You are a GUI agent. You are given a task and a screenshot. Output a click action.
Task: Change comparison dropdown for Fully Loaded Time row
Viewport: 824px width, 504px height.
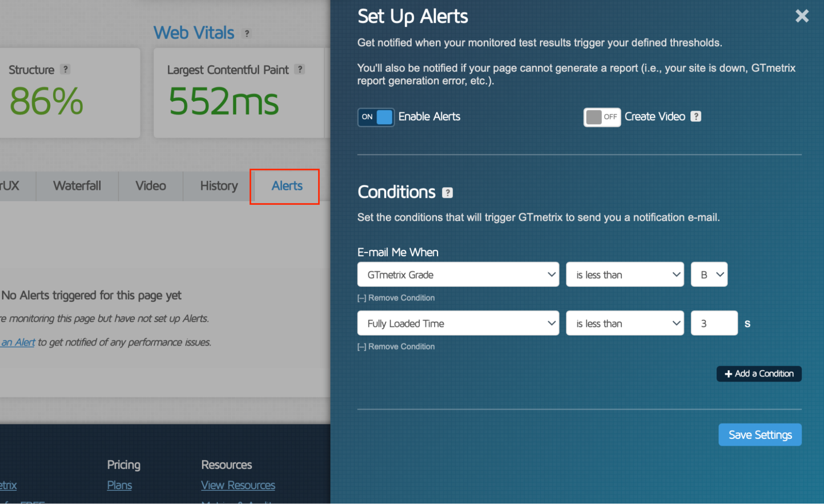coord(625,323)
